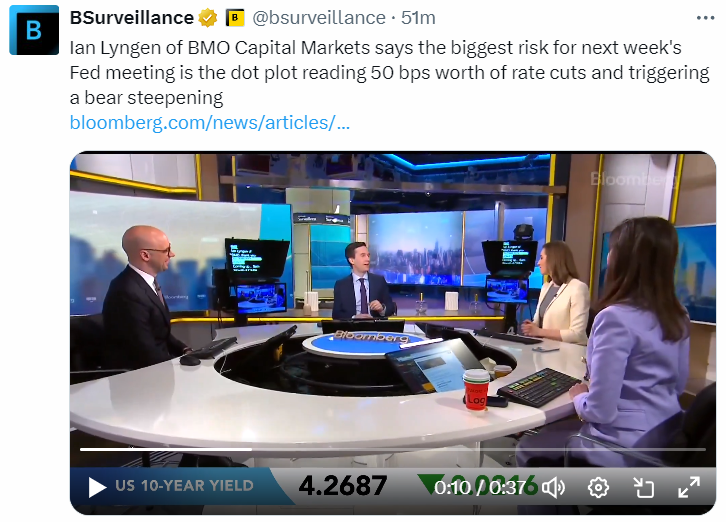Open video in picture-in-picture mode
The height and width of the screenshot is (522, 726).
pos(644,488)
